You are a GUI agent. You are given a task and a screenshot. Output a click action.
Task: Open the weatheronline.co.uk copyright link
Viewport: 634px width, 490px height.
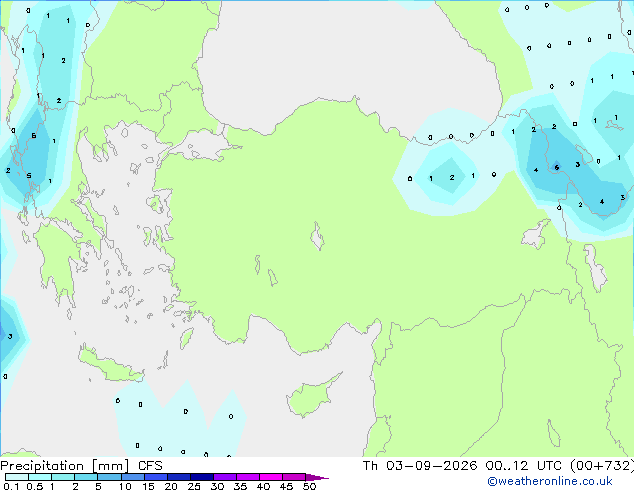[x=550, y=481]
